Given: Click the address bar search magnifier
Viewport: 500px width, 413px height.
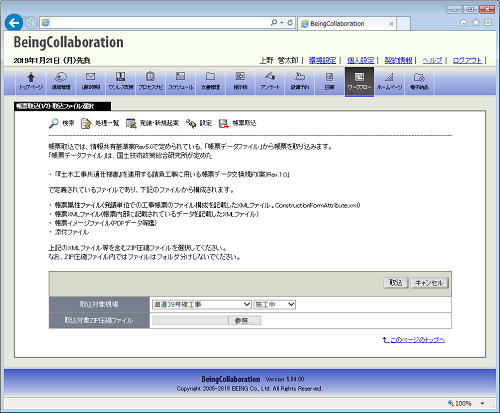Looking at the screenshot, I should (x=274, y=22).
